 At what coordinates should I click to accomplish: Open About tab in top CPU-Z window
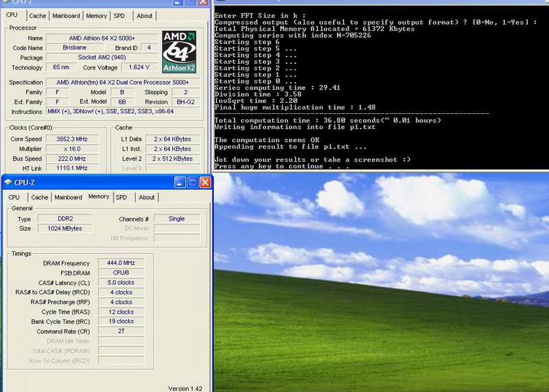tap(144, 16)
